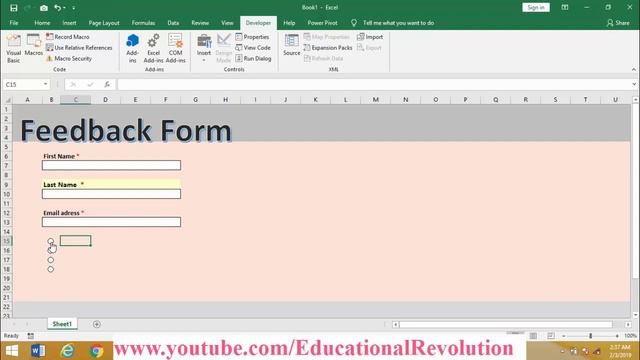Viewport: 640px width, 360px height.
Task: Open Ribbon Display Options
Action: tap(565, 7)
